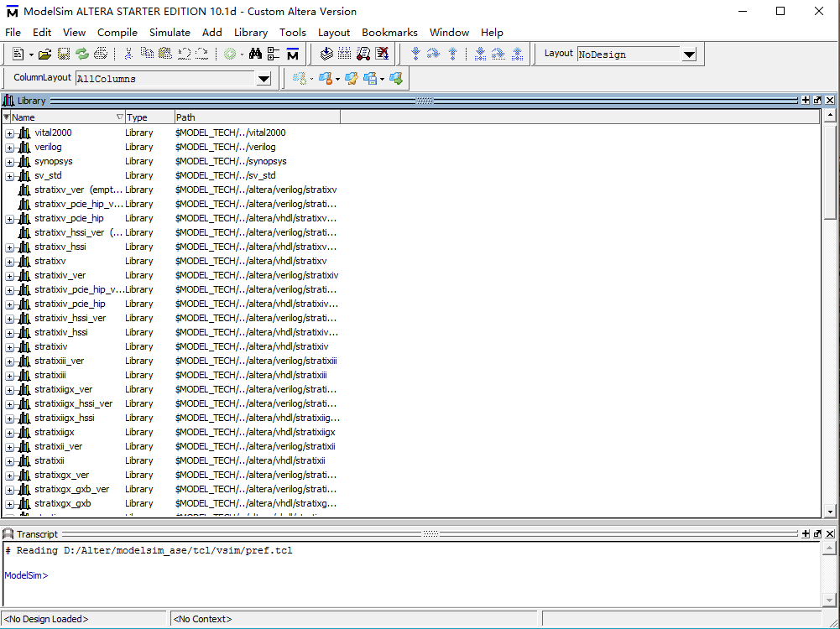The height and width of the screenshot is (629, 840).
Task: Click the Open folder toolbar icon
Action: coord(45,54)
